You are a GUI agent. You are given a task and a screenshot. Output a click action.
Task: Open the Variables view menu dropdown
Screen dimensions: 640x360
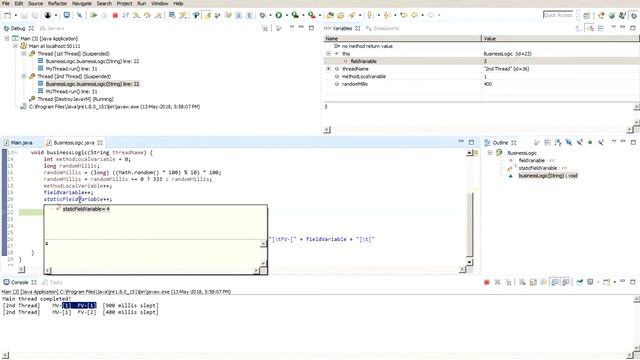[x=613, y=27]
